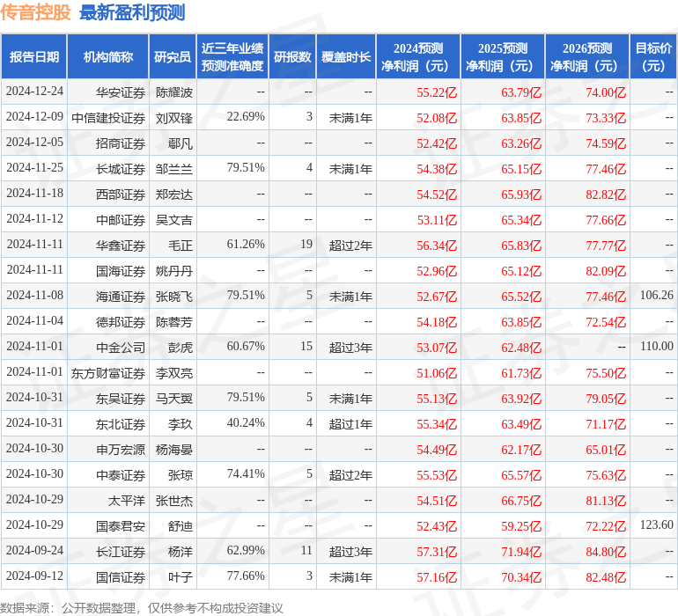Click the 110.00 target price
Viewport: 678px width, 616px height.
pos(657,346)
